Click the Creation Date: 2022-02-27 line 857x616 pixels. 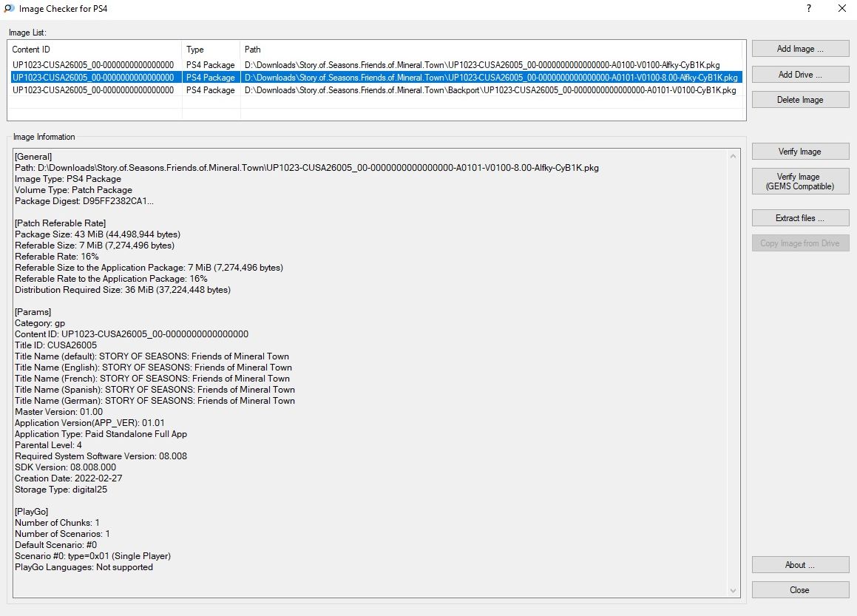[68, 478]
